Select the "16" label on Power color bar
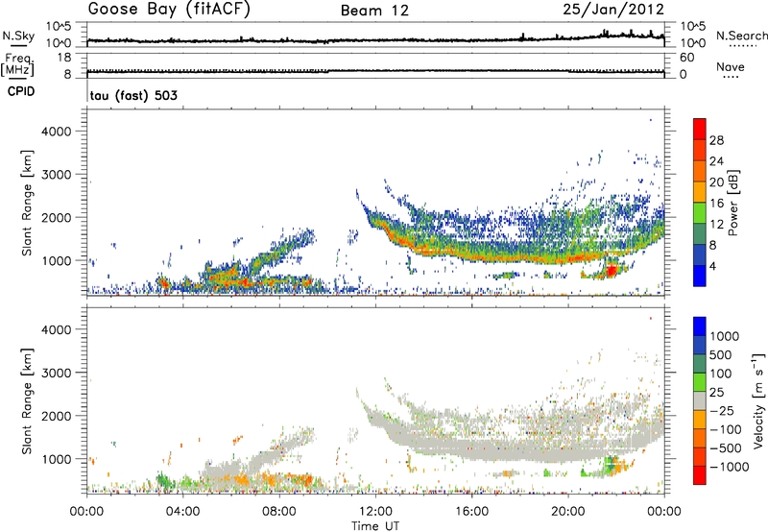The image size is (768, 532). [716, 203]
